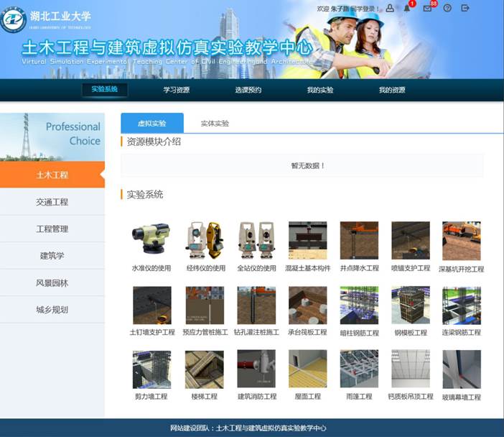Open 楼梯工程 experiment thumbnail
Screen dimensions: 504x437
[205, 369]
